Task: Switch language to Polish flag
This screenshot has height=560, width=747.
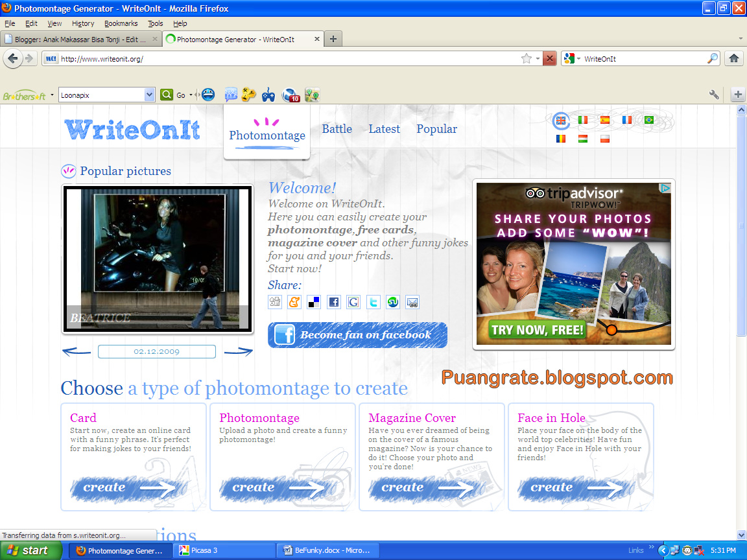Action: coord(604,139)
